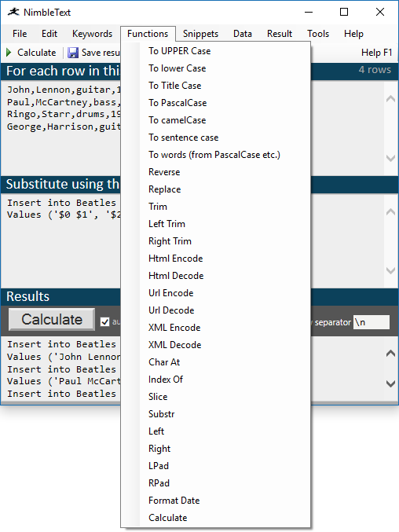Insert the Html Decode function
The width and height of the screenshot is (399, 532).
(x=216, y=276)
